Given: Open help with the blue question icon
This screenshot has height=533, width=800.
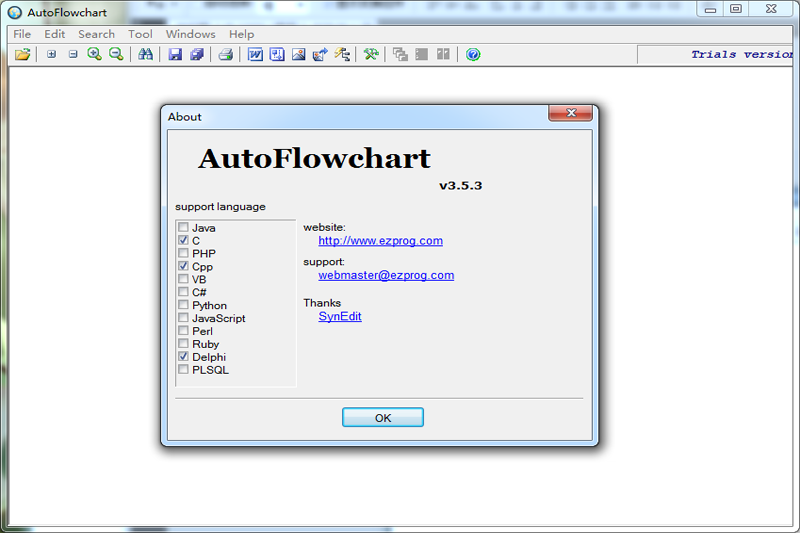Looking at the screenshot, I should pyautogui.click(x=473, y=54).
